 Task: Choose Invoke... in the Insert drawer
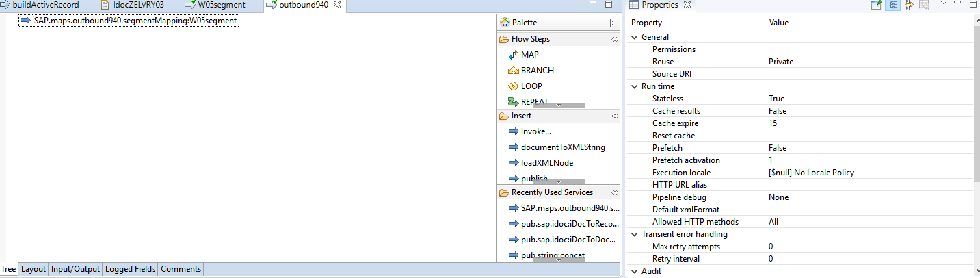[x=529, y=131]
